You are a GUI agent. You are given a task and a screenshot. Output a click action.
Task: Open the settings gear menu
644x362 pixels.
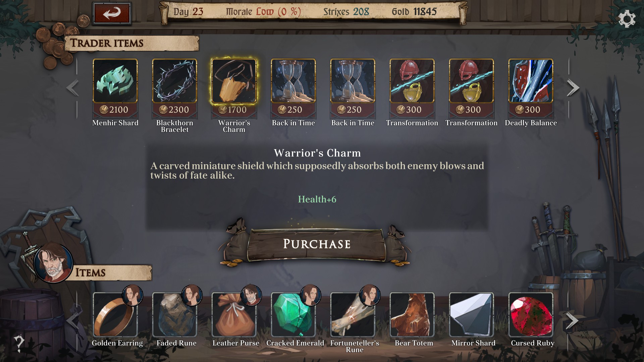pos(627,19)
